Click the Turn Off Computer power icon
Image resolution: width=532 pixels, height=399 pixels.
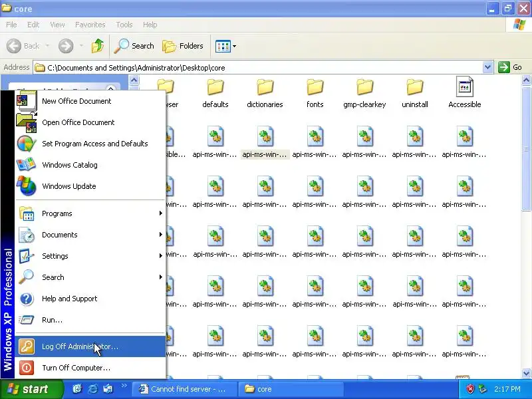[27, 368]
